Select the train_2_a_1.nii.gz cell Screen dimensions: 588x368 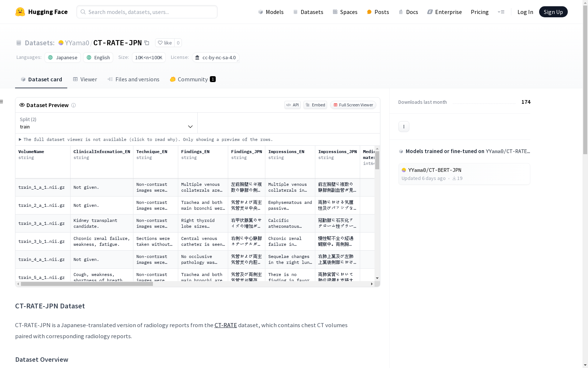pos(43,205)
